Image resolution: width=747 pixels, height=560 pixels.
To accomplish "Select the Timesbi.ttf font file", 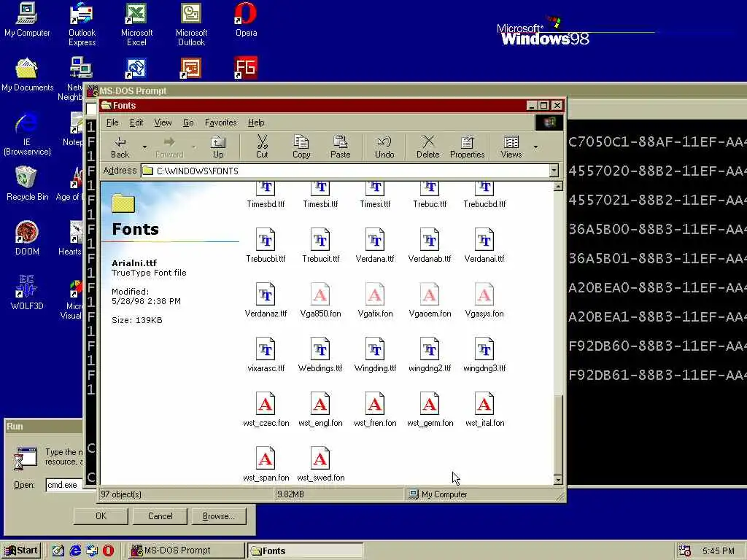I will (x=320, y=195).
